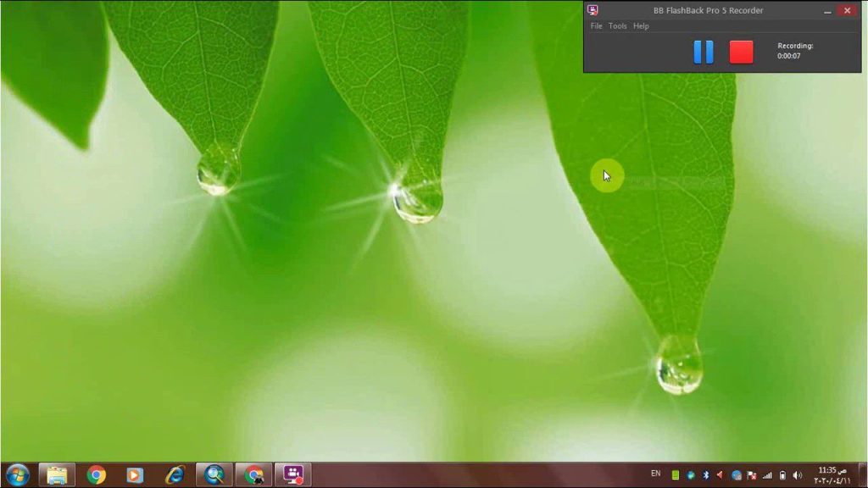This screenshot has height=488, width=868.
Task: Open Internet Explorer from the taskbar
Action: (x=174, y=474)
